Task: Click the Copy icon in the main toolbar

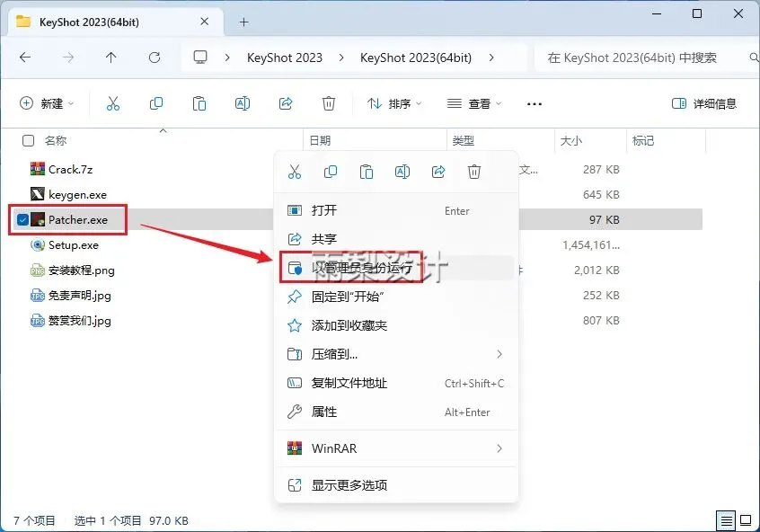Action: click(156, 103)
